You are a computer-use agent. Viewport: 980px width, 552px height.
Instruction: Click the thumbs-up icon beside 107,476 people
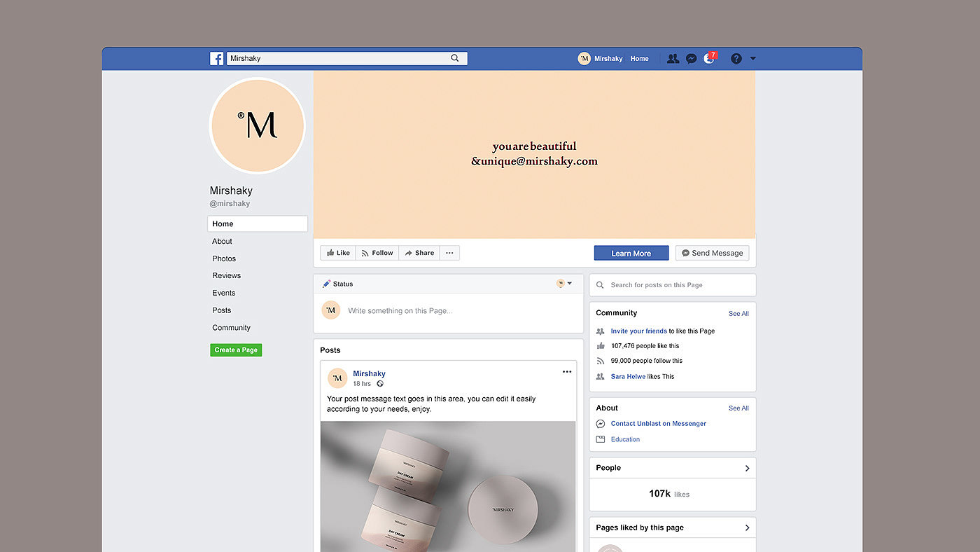600,346
